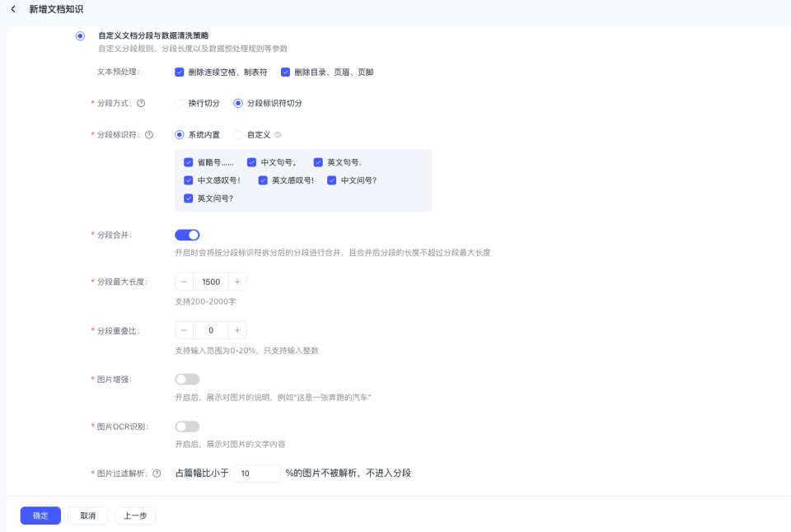Select 换行切分 radio option

pos(179,104)
